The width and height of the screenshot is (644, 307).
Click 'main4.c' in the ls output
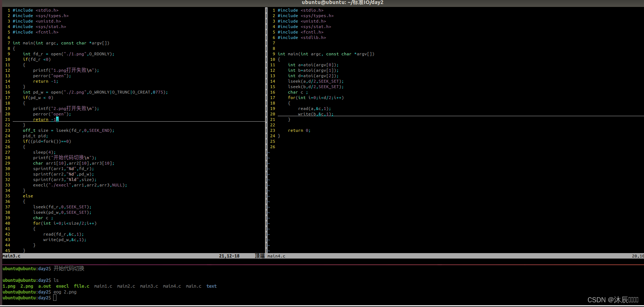click(172, 286)
